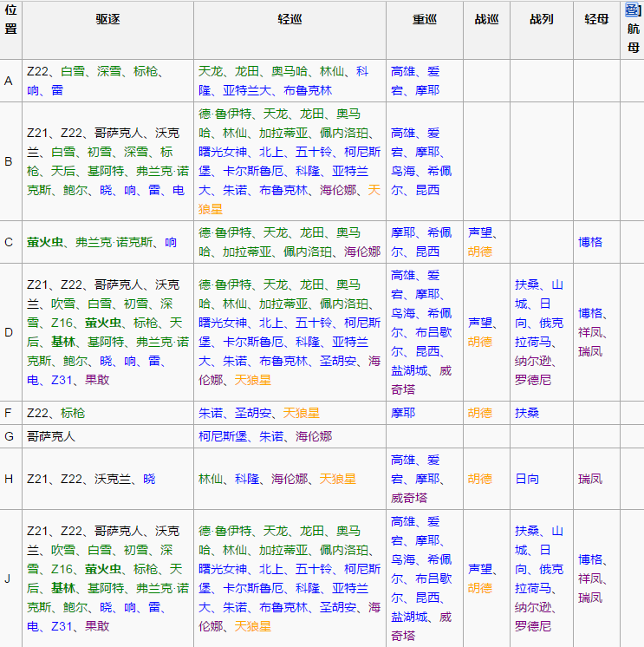Select 奥马哈 in row A light cruisers

pyautogui.click(x=289, y=71)
